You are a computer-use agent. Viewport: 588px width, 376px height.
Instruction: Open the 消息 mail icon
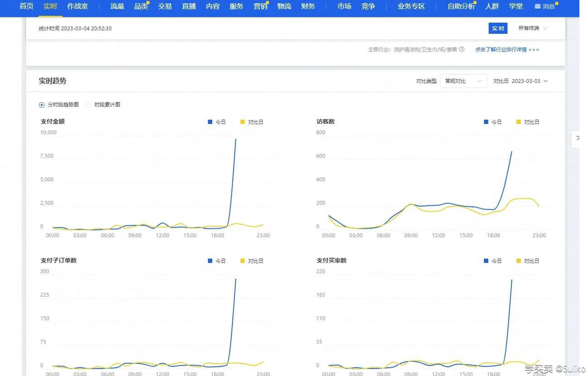tap(538, 6)
